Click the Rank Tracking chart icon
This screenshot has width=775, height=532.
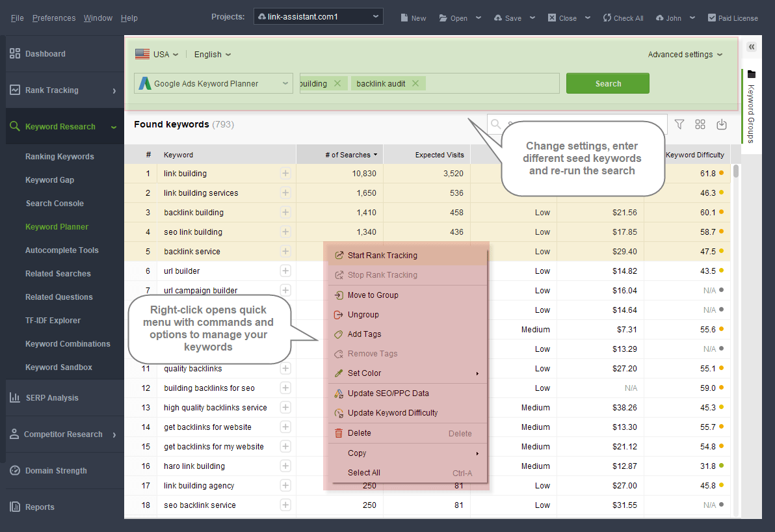(16, 90)
